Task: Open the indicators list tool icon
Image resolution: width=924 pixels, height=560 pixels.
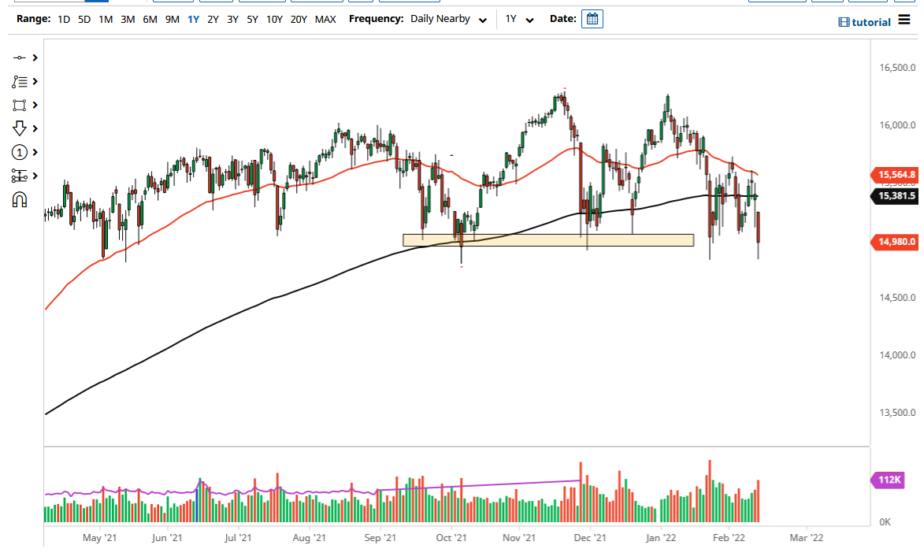Action: click(20, 81)
